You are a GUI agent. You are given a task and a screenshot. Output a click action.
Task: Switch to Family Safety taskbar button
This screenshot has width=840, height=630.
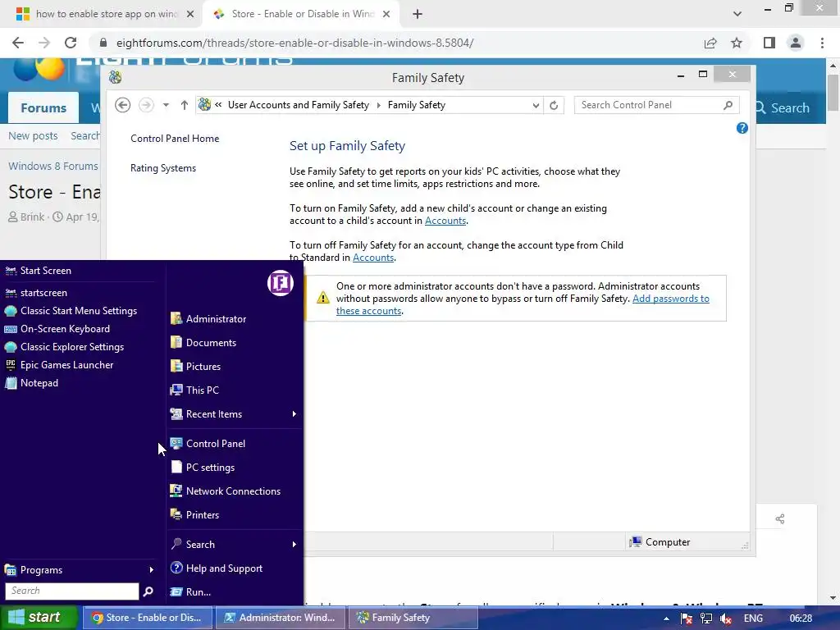(413, 618)
